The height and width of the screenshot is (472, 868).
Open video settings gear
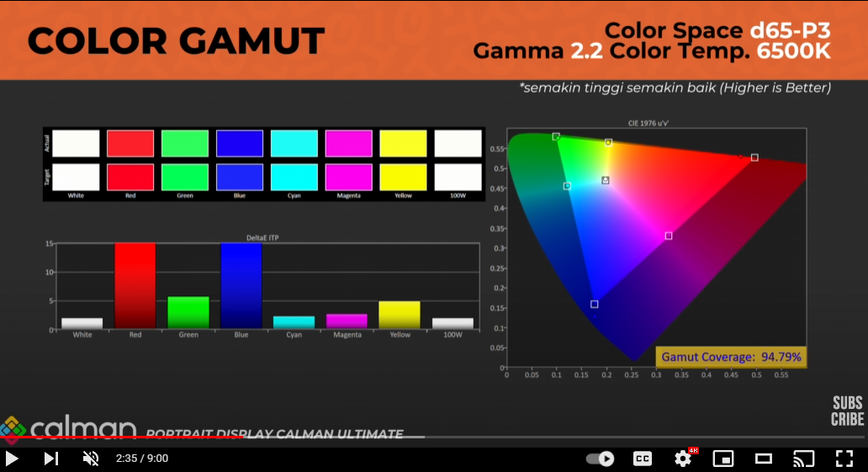(683, 459)
